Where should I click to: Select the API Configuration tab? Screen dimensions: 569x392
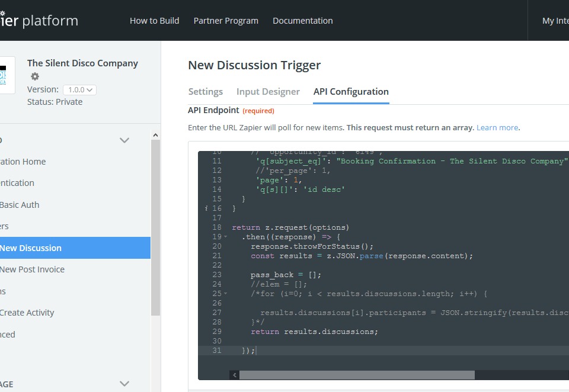(351, 92)
